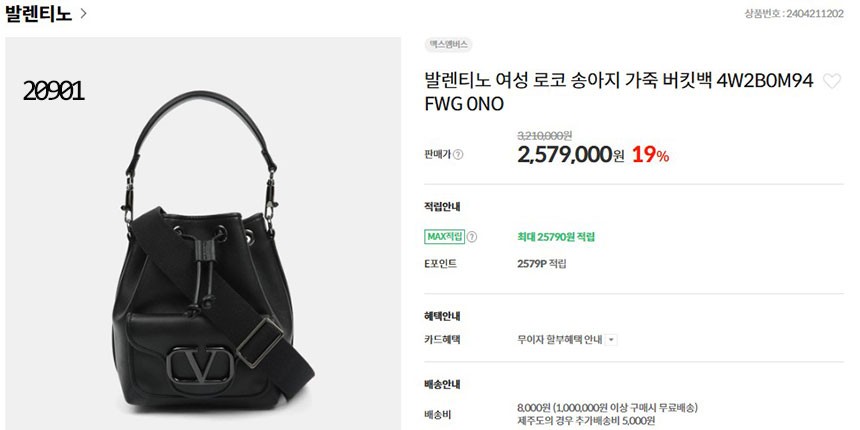Click the 20901 number on the image
The width and height of the screenshot is (860, 430).
(x=53, y=92)
